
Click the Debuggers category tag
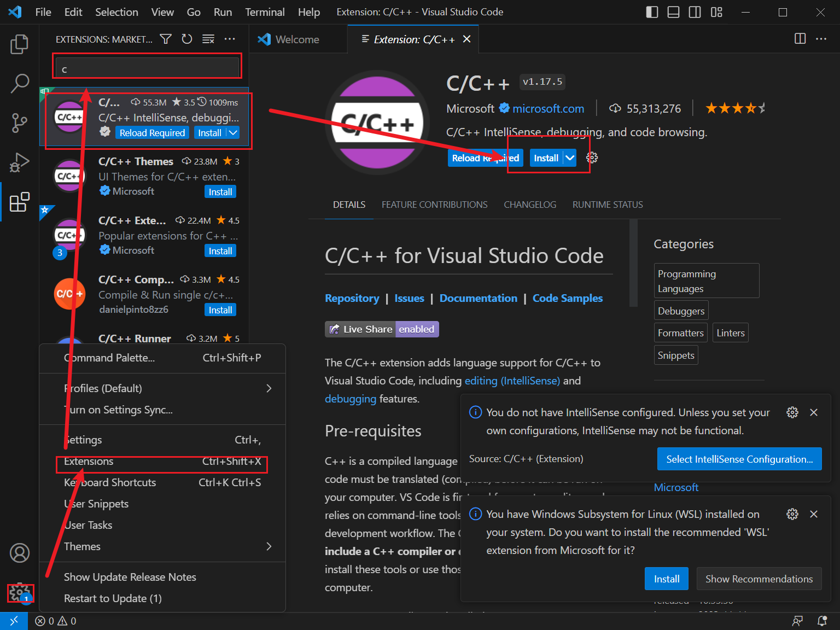point(681,311)
